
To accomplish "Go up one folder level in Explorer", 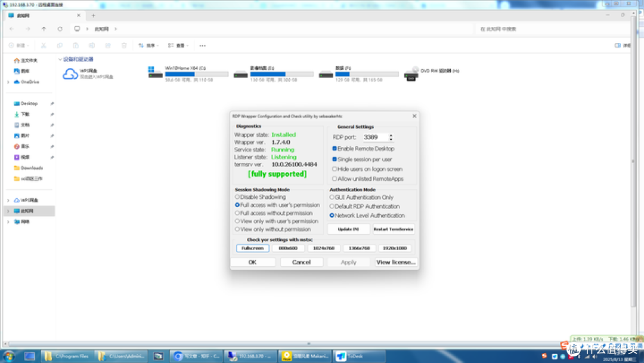I will pyautogui.click(x=44, y=29).
